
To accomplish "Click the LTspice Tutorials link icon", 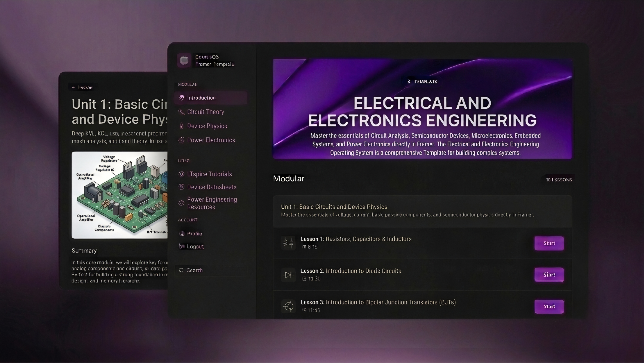I will pyautogui.click(x=181, y=174).
